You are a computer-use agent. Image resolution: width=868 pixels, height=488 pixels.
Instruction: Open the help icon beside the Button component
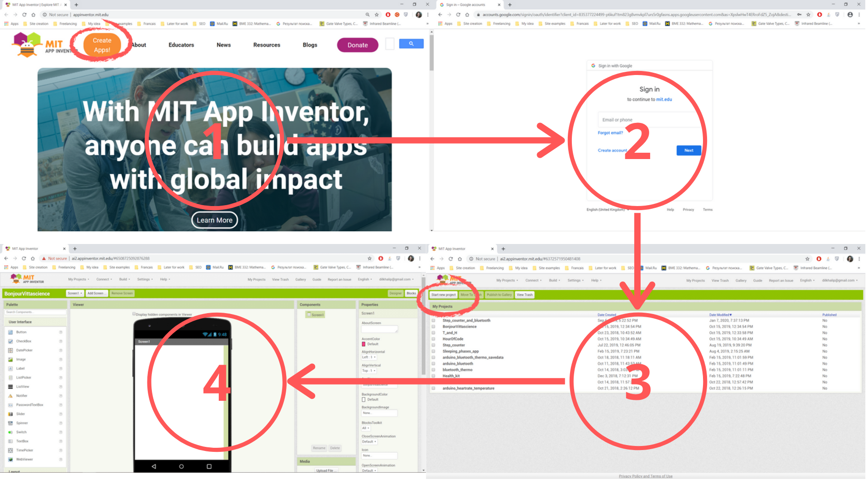click(61, 332)
